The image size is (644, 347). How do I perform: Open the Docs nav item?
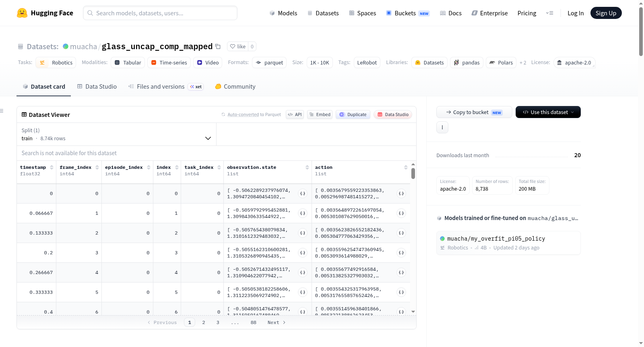point(451,13)
